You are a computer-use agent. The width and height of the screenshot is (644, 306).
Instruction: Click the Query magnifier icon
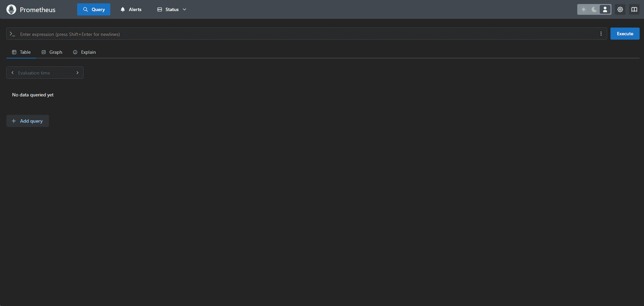pos(86,9)
